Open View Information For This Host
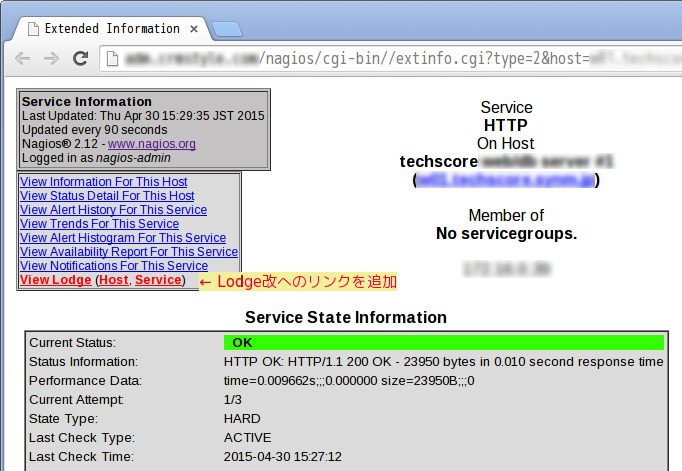This screenshot has width=682, height=471. 104,182
